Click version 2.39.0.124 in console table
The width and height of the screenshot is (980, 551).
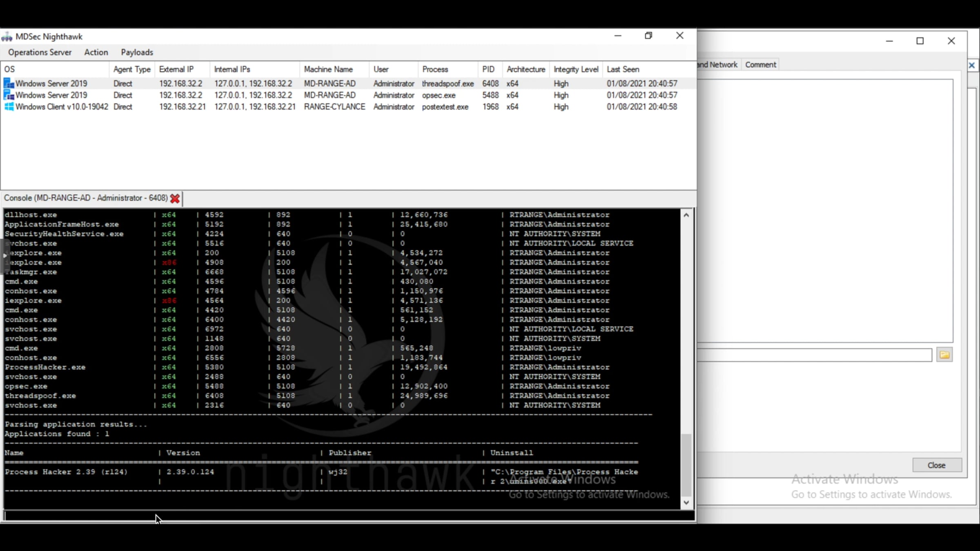pyautogui.click(x=190, y=472)
